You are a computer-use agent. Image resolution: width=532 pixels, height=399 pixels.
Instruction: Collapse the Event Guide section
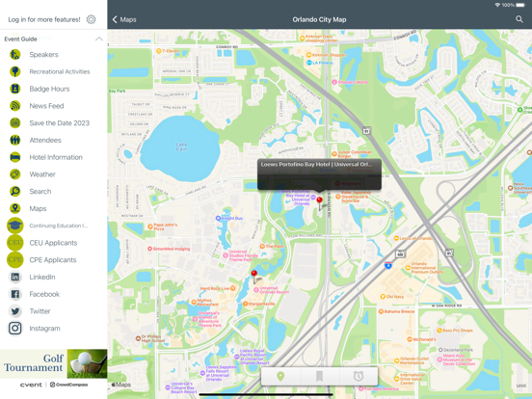pyautogui.click(x=99, y=39)
